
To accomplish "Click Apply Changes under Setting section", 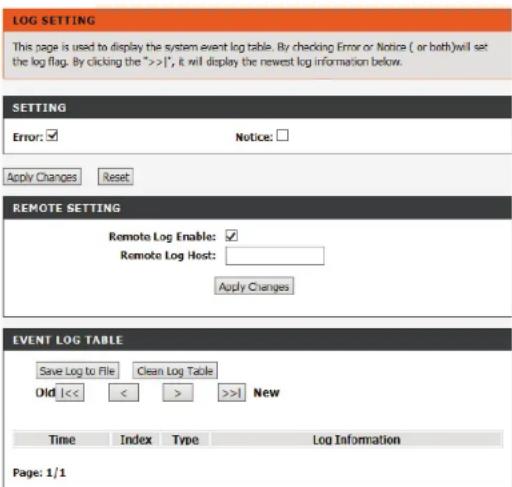I will [42, 177].
